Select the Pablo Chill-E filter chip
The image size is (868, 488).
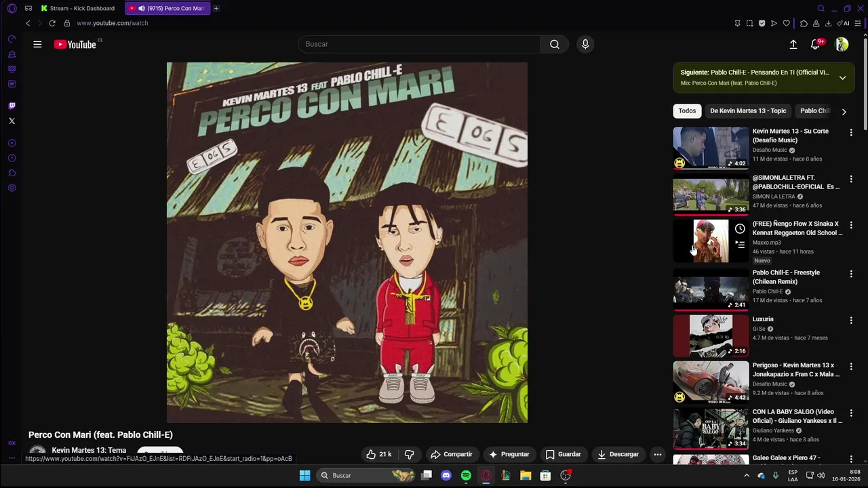click(814, 110)
